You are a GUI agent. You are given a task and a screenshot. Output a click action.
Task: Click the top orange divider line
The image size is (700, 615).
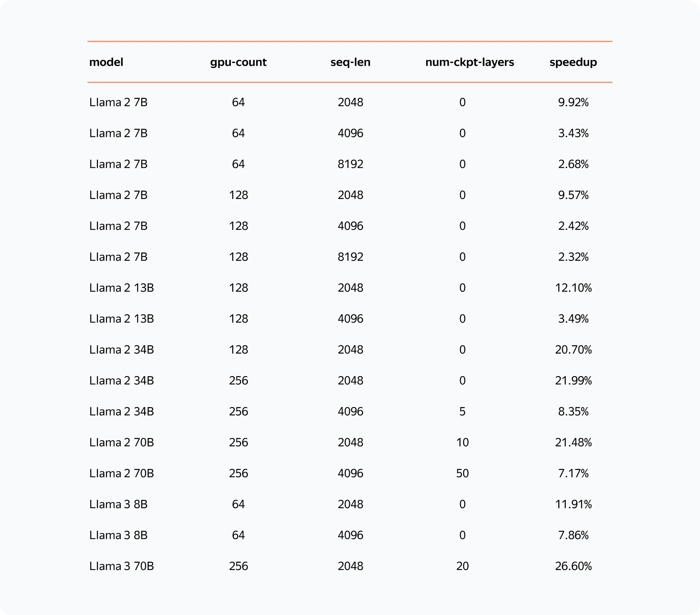point(350,45)
